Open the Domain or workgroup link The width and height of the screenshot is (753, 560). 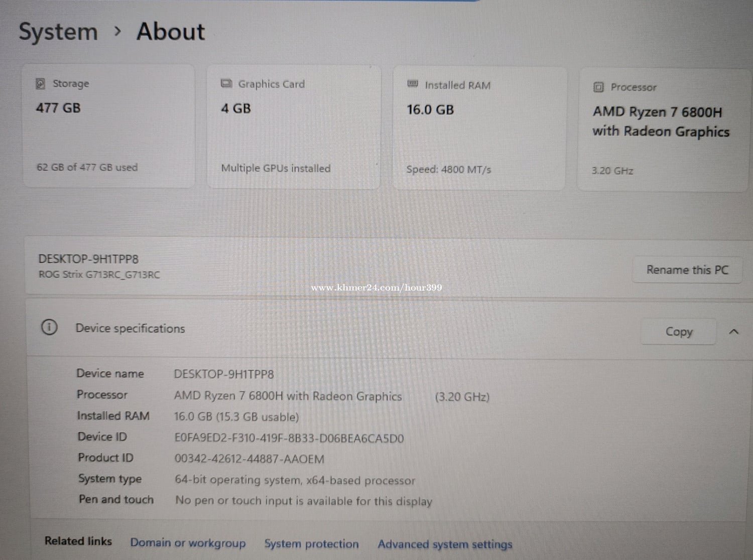point(188,543)
